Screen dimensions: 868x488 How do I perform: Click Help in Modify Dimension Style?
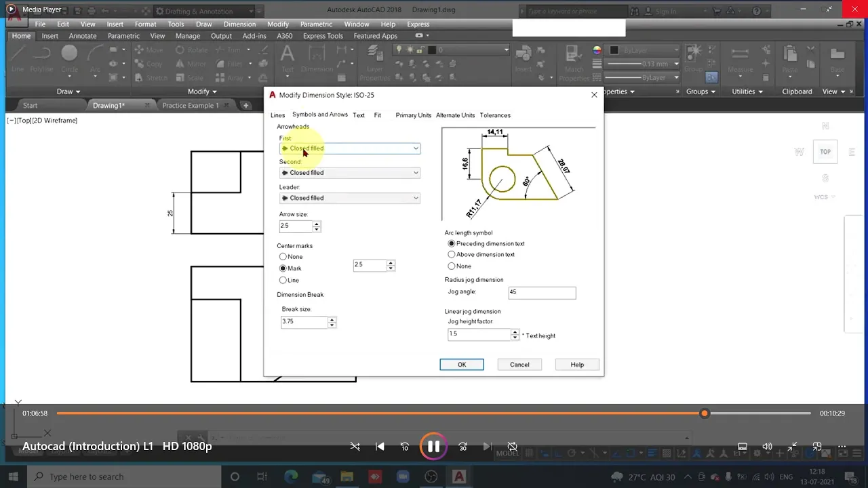click(x=577, y=365)
